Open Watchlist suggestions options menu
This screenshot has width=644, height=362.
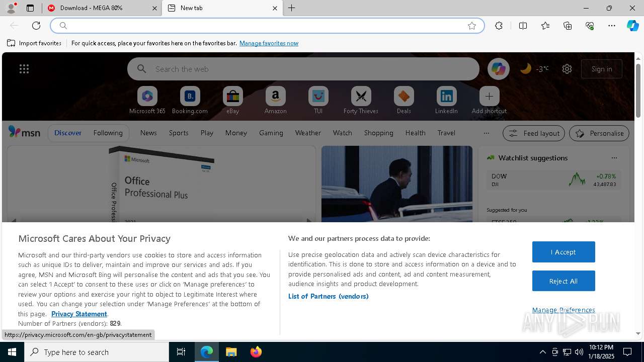point(614,158)
